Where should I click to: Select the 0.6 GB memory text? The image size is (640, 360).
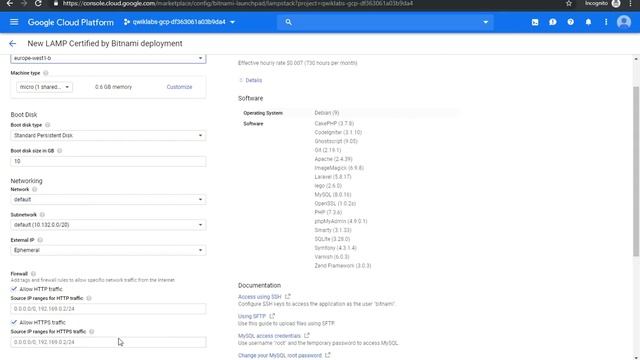(x=113, y=87)
